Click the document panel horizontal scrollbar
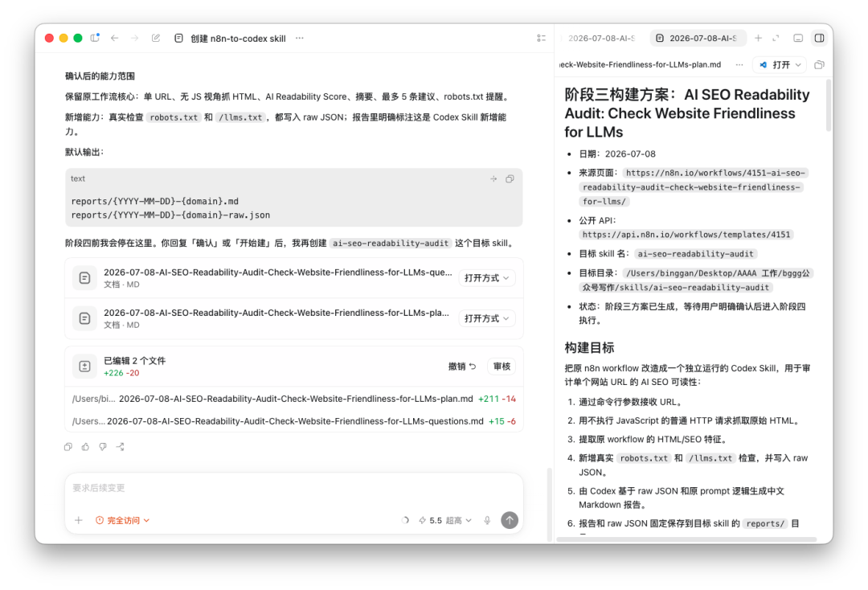 point(686,539)
